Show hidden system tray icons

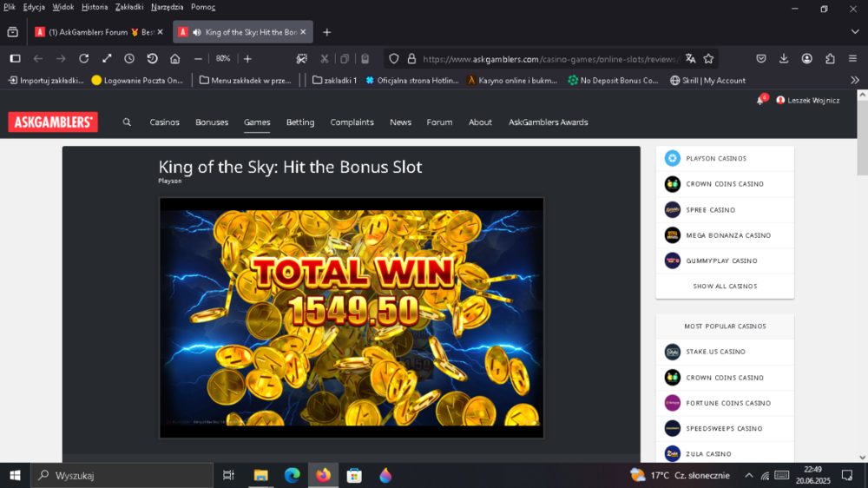pos(748,475)
